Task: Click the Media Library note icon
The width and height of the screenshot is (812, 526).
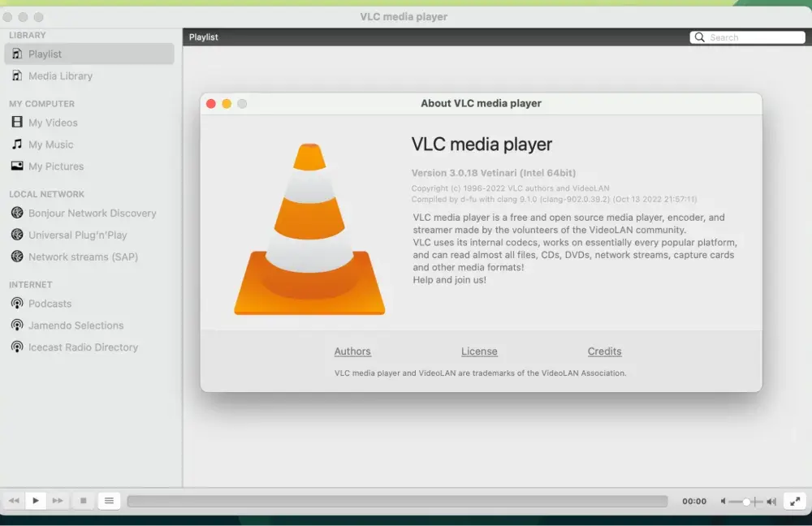Action: 17,75
